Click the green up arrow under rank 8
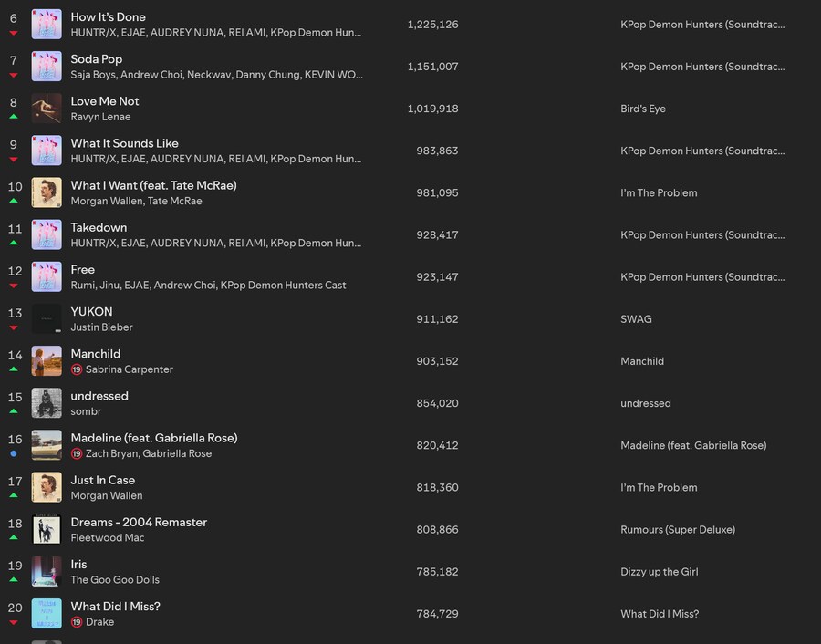The width and height of the screenshot is (821, 644). click(14, 117)
